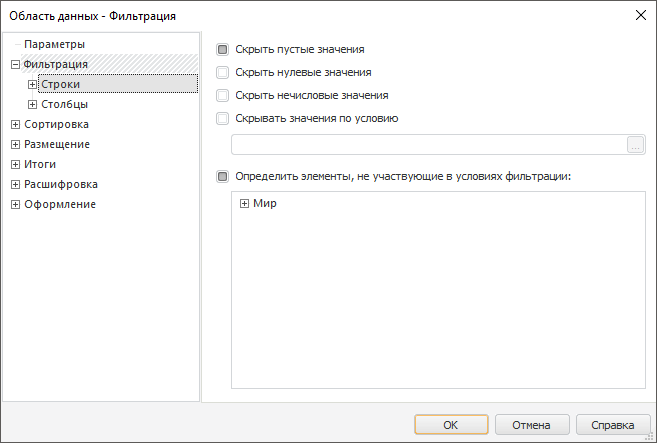Expand the Мир element node
This screenshot has width=657, height=443.
click(244, 204)
